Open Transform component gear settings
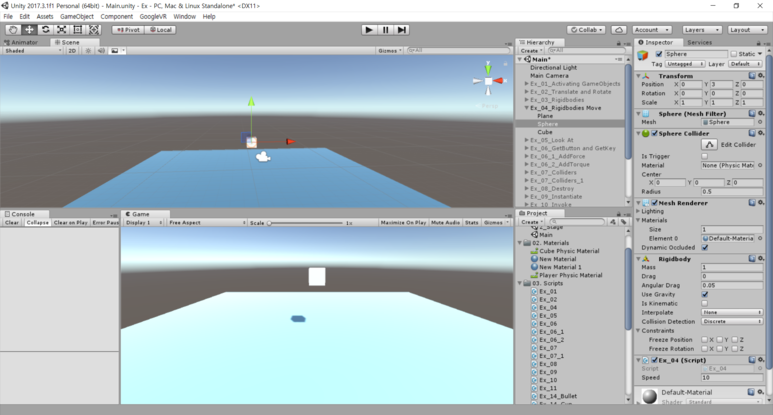 coord(761,76)
